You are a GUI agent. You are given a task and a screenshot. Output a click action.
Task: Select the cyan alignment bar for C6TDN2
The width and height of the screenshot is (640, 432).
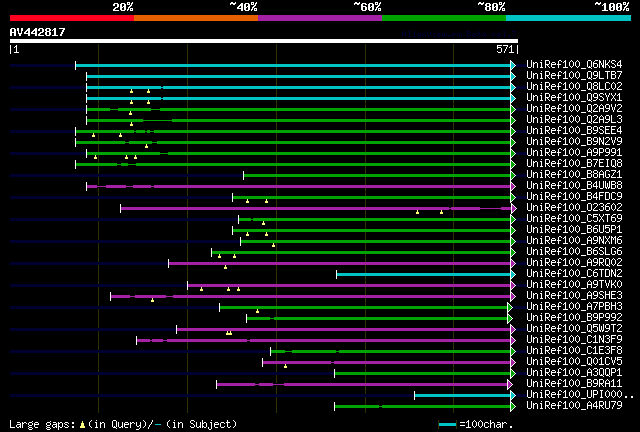424,274
